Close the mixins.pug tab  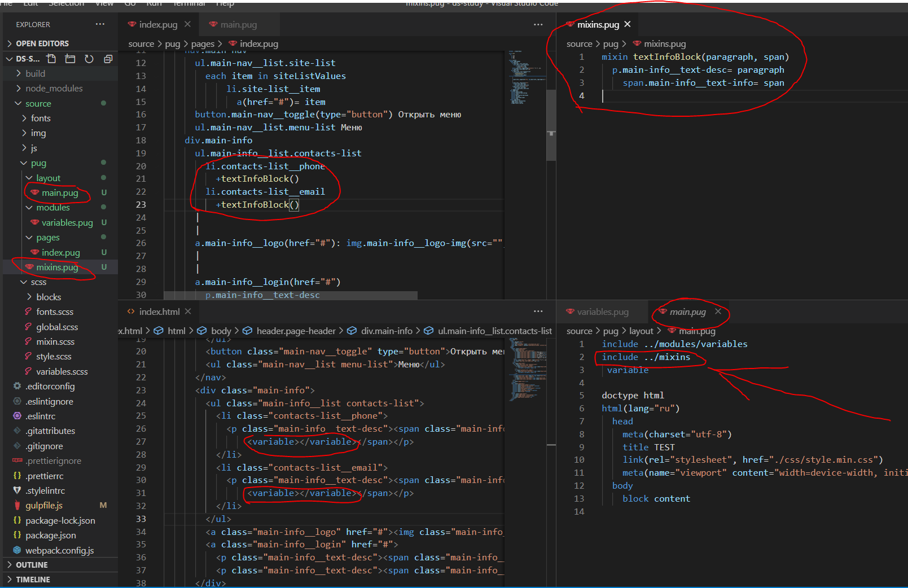point(627,24)
